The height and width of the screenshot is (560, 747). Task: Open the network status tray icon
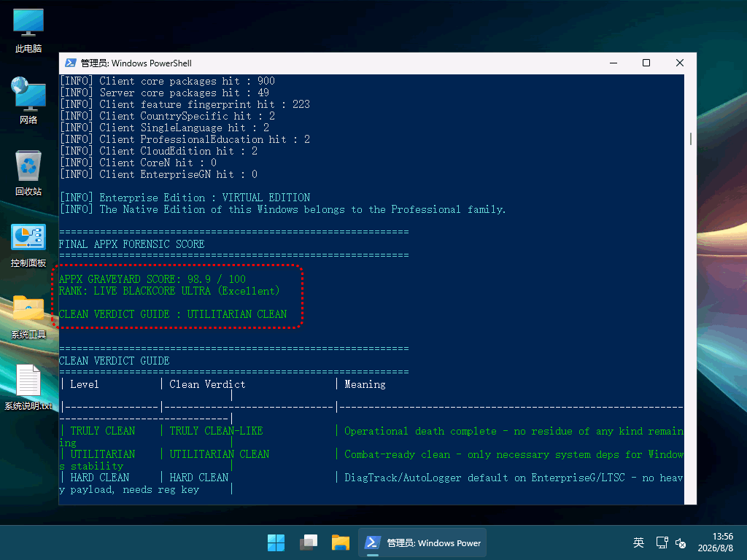662,542
